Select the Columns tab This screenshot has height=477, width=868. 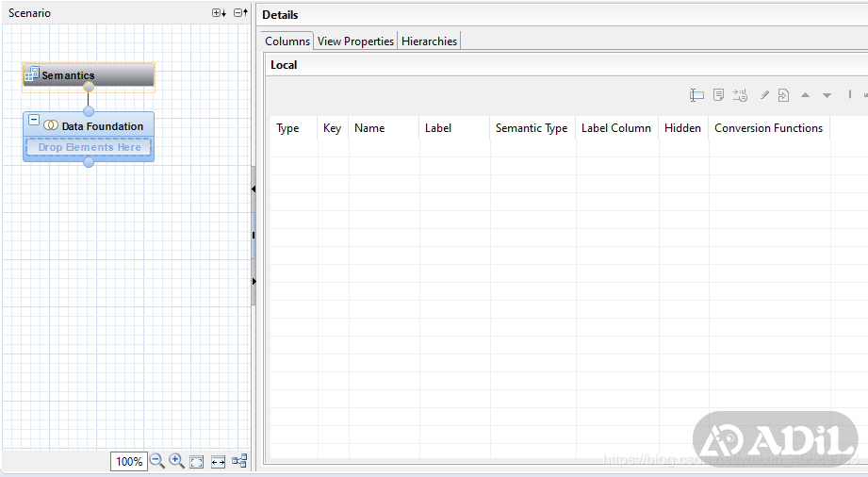coord(287,41)
